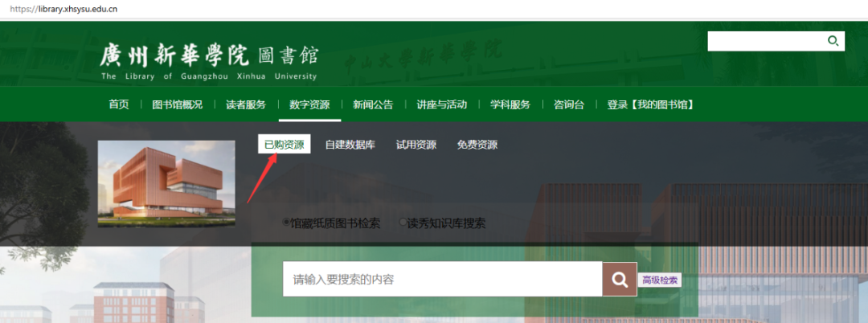
Task: Visit the 咨询台 help desk
Action: coord(569,104)
